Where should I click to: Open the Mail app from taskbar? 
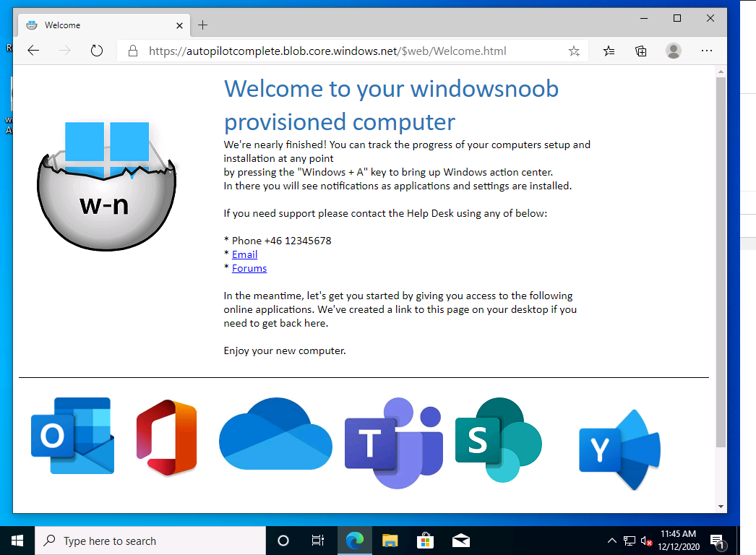(x=461, y=541)
